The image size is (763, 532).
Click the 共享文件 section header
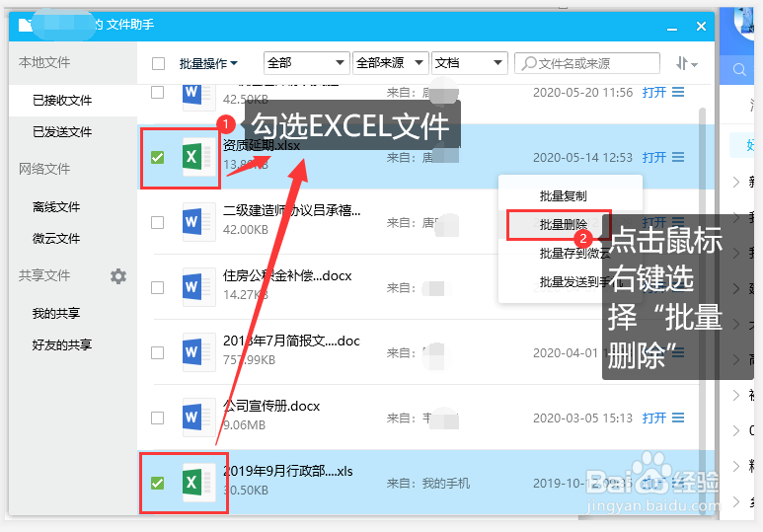click(x=44, y=275)
